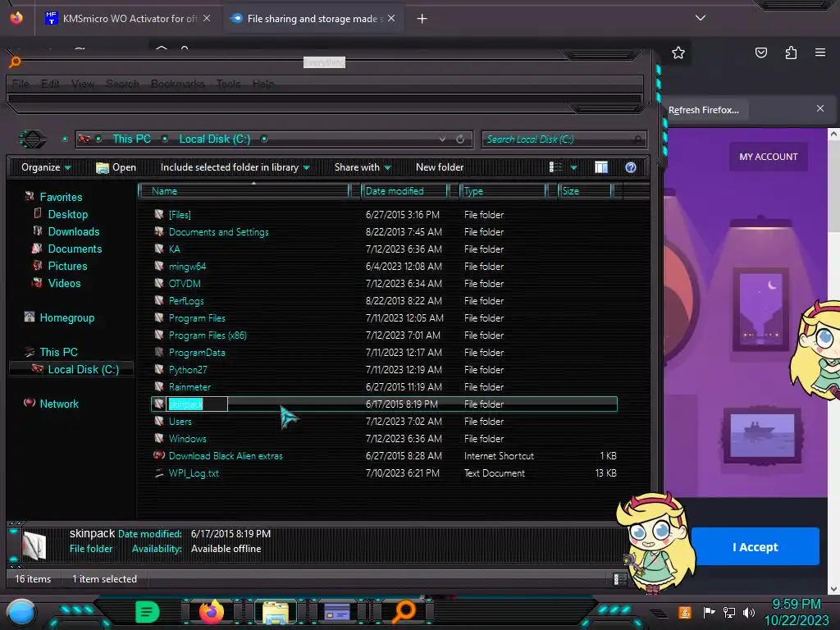This screenshot has height=630, width=840.
Task: Open a new Firefox tab
Action: (422, 18)
